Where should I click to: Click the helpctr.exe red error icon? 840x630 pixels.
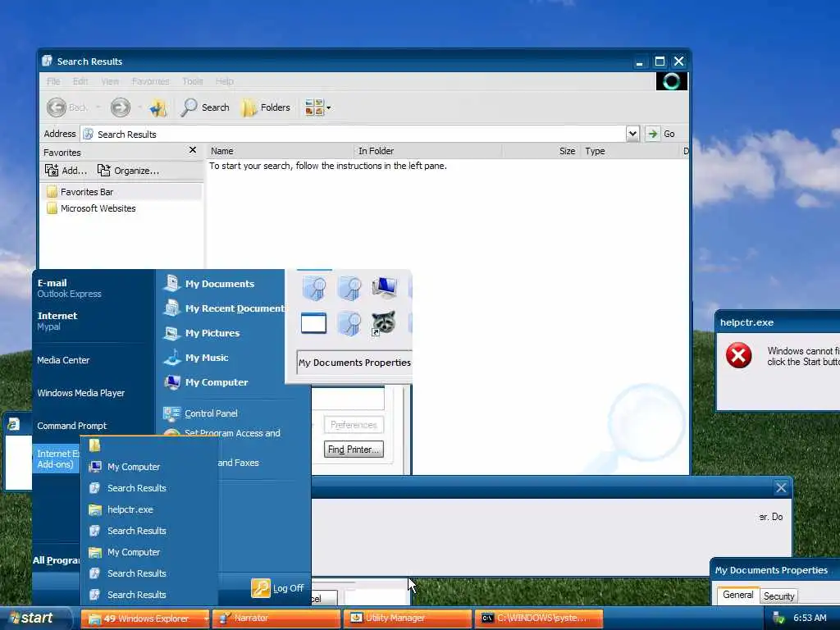pos(739,355)
